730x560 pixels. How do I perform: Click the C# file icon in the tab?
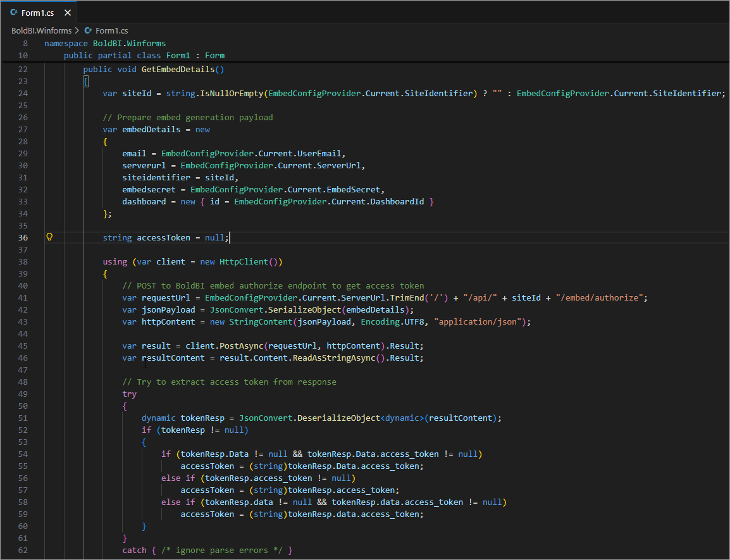pyautogui.click(x=13, y=13)
